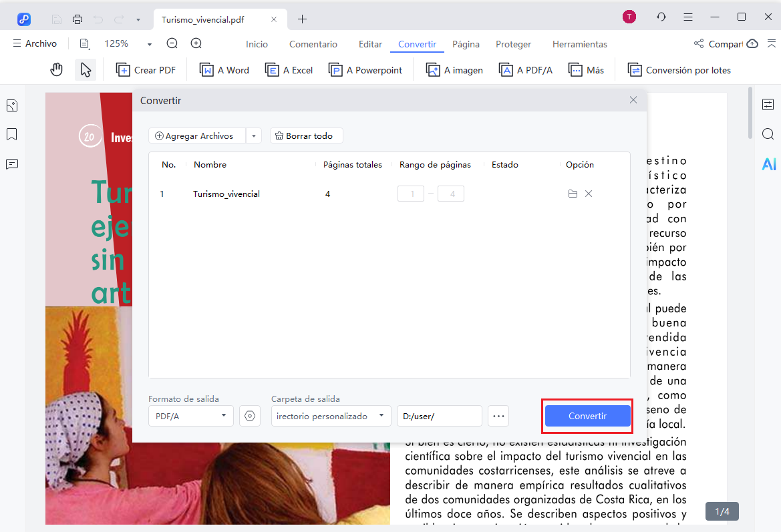Select the A Word conversion tool
Screen dimensions: 781x532
point(224,69)
